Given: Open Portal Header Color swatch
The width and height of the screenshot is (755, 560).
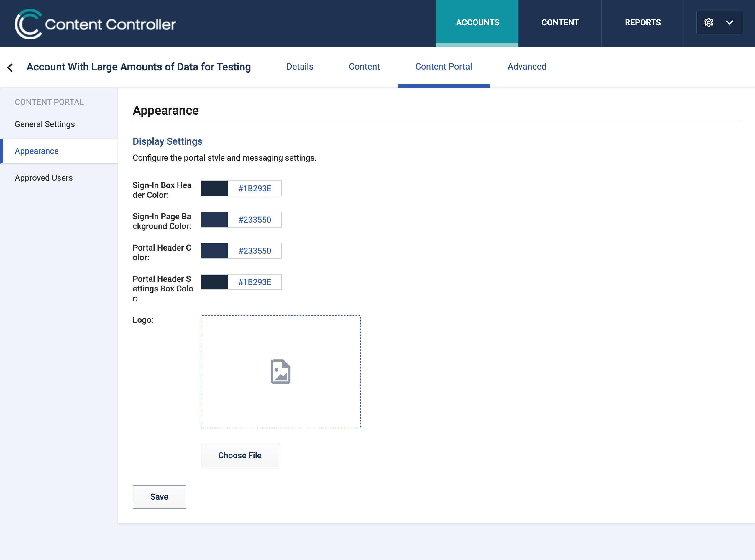Looking at the screenshot, I should click(x=214, y=251).
